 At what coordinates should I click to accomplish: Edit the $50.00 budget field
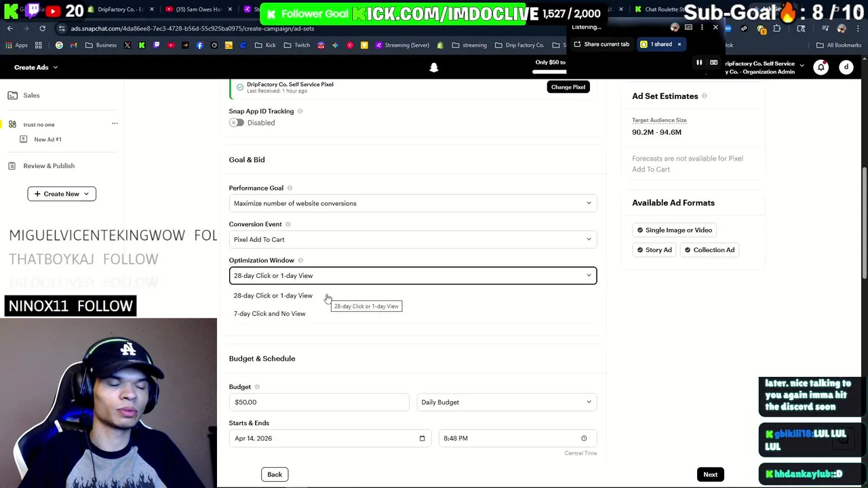(x=319, y=402)
